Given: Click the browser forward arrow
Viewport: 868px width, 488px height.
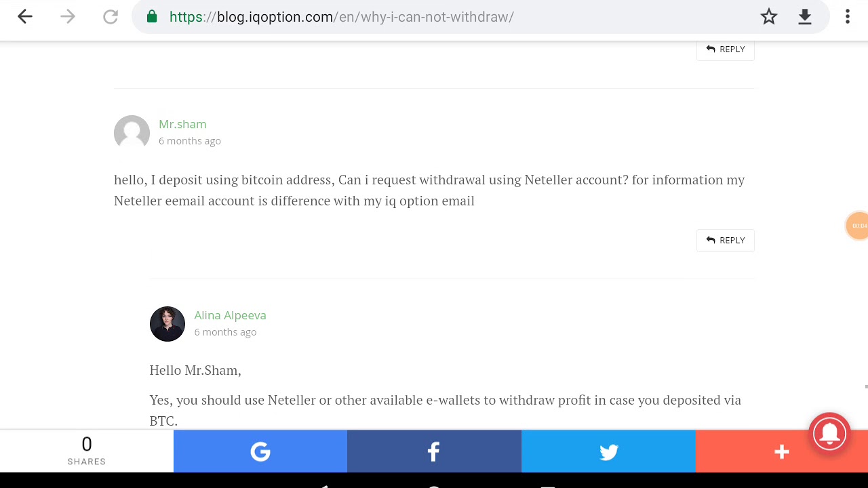Looking at the screenshot, I should [x=68, y=17].
